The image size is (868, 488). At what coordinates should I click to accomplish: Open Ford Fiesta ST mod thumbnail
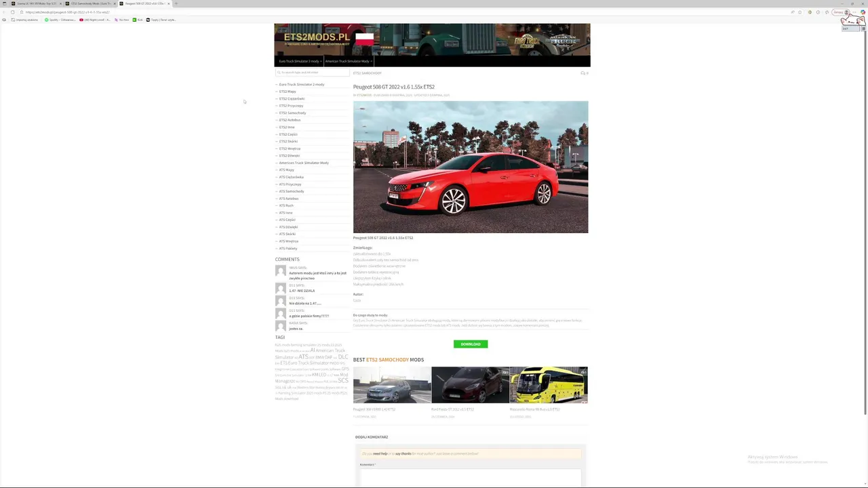470,385
